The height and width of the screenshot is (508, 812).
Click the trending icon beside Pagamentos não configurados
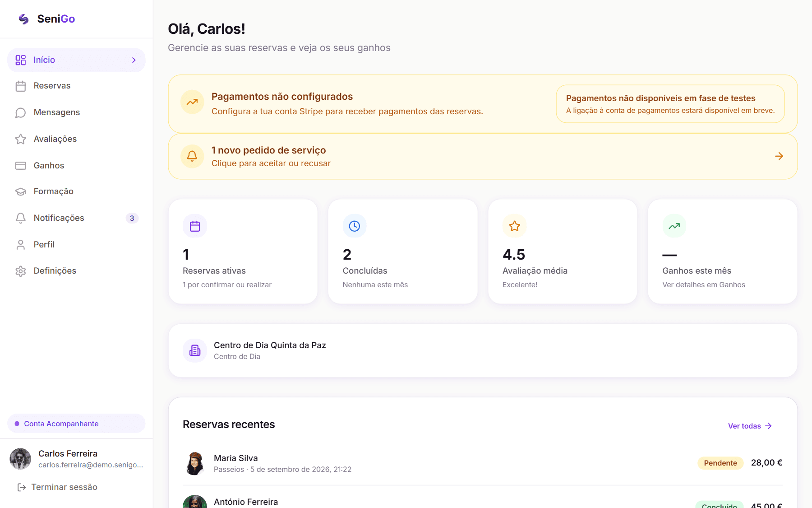click(192, 102)
